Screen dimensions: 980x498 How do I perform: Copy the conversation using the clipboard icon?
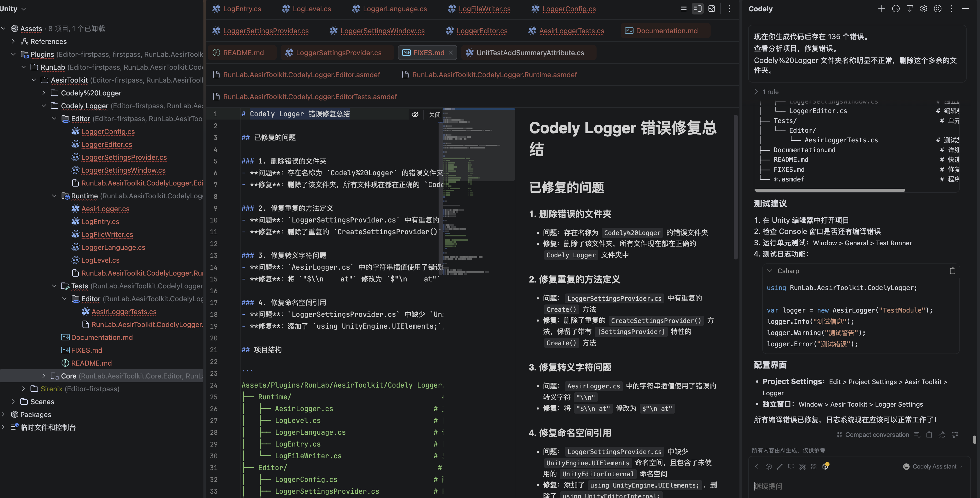[929, 434]
